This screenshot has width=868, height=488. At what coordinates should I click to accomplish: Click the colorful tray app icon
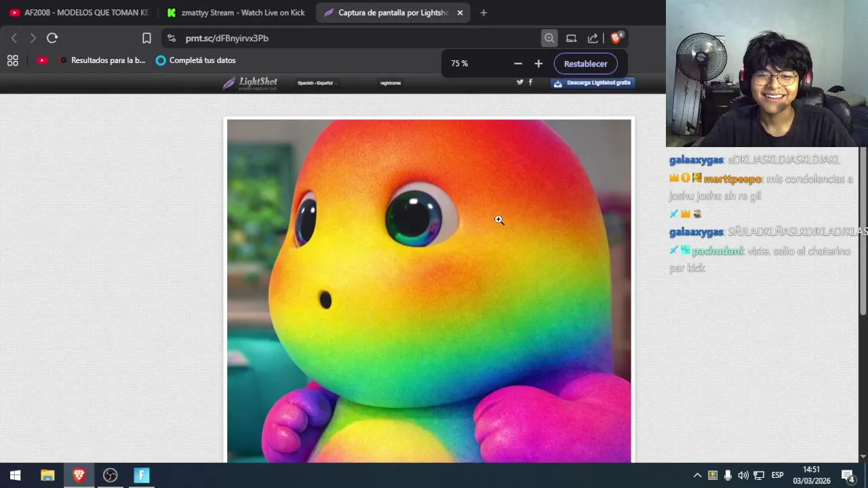point(713,475)
